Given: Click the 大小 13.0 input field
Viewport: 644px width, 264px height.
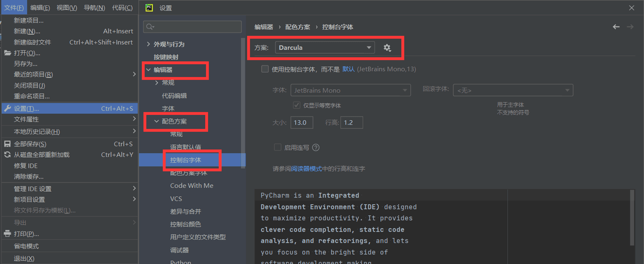Looking at the screenshot, I should [302, 123].
